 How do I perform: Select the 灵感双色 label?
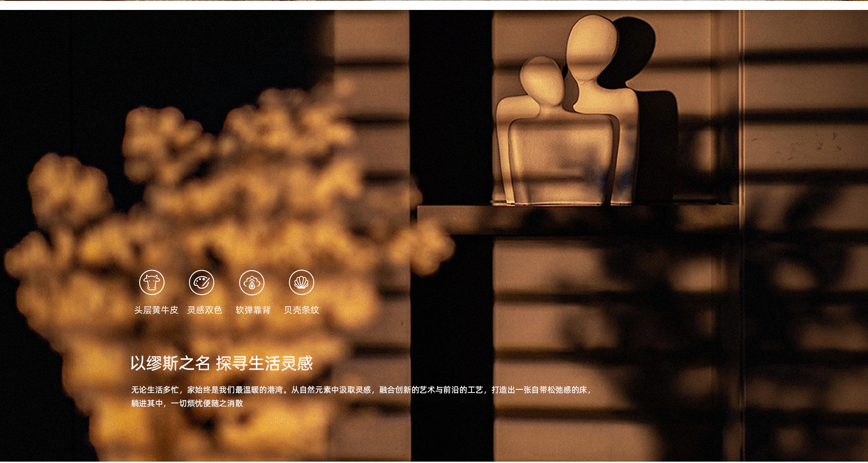click(x=204, y=310)
